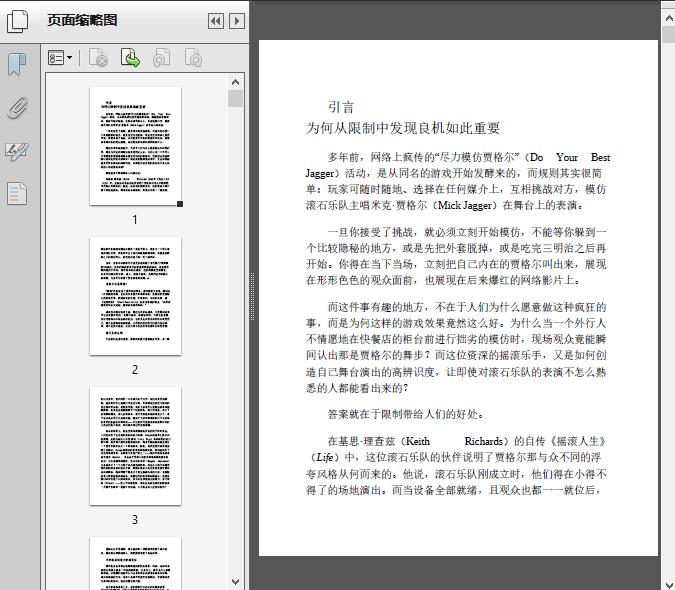Click thumbnail panel scroll up arrow
The height and width of the screenshot is (590, 675).
235,82
